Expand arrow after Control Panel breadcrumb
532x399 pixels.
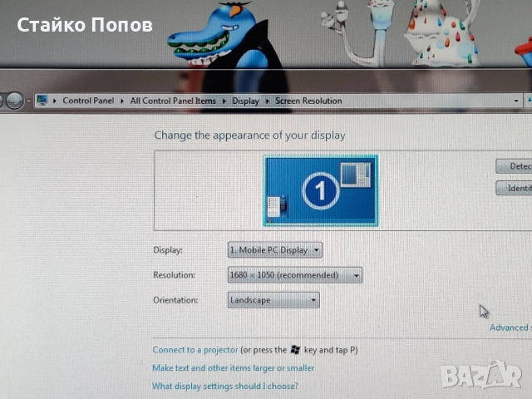point(122,101)
